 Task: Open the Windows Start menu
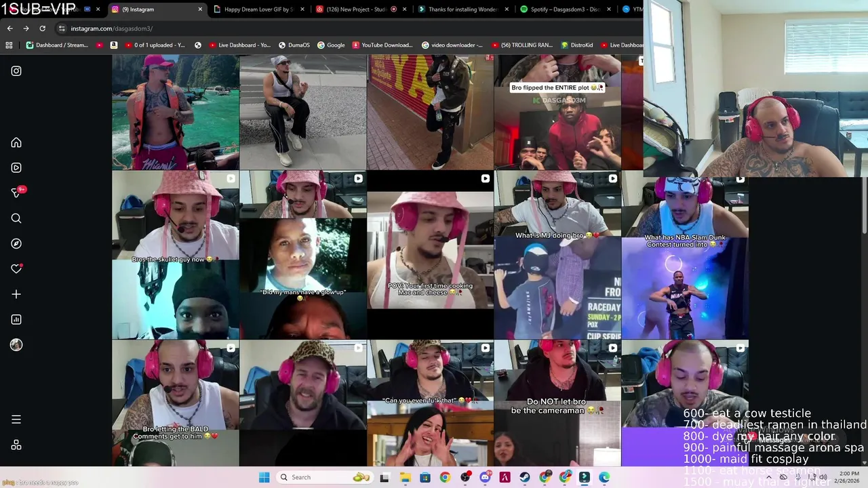coord(264,477)
